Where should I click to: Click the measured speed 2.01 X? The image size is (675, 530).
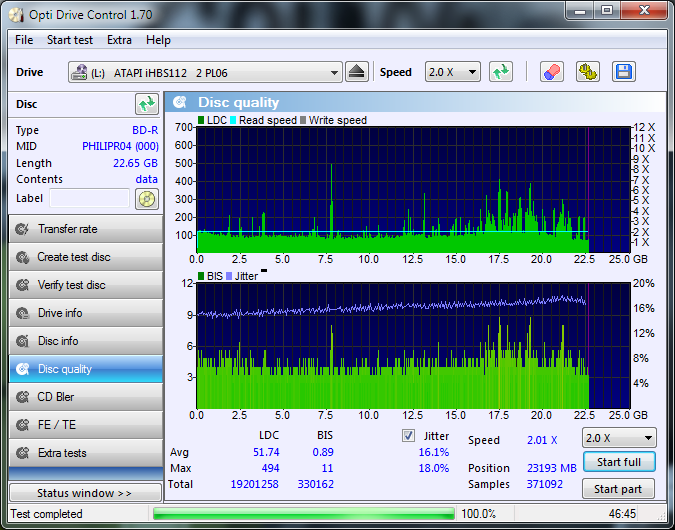coord(542,440)
